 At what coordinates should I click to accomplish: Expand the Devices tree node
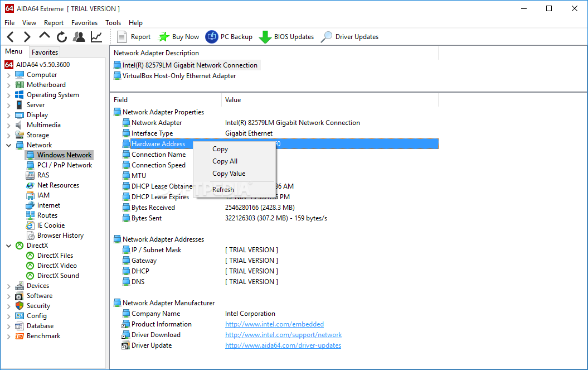click(x=8, y=286)
